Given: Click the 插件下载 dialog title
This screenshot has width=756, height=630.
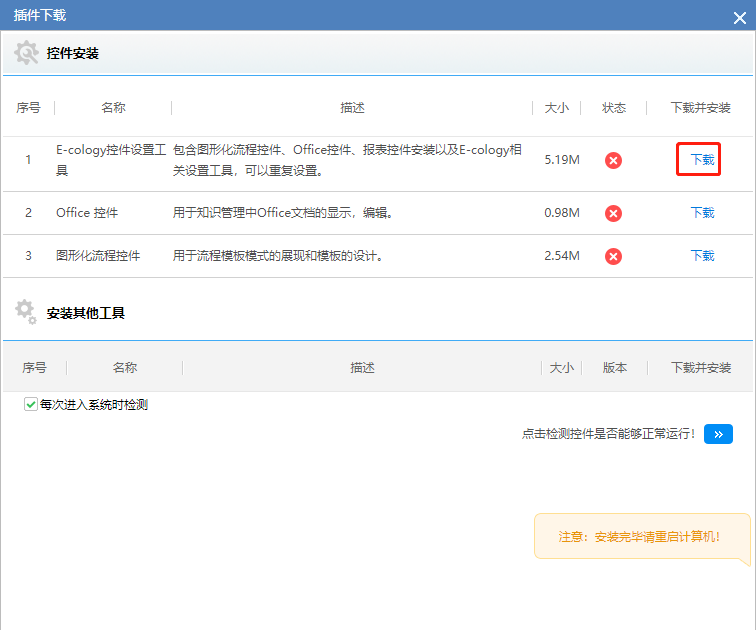Looking at the screenshot, I should (40, 15).
